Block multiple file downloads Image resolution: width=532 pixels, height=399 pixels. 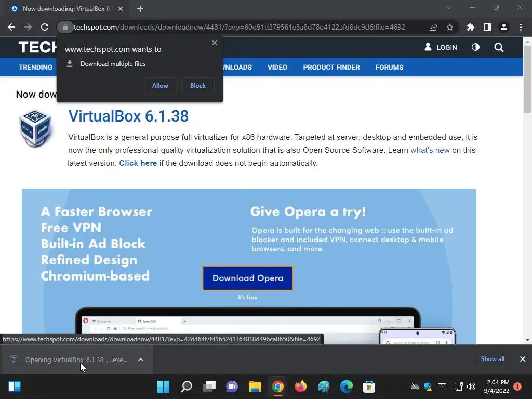click(x=198, y=86)
